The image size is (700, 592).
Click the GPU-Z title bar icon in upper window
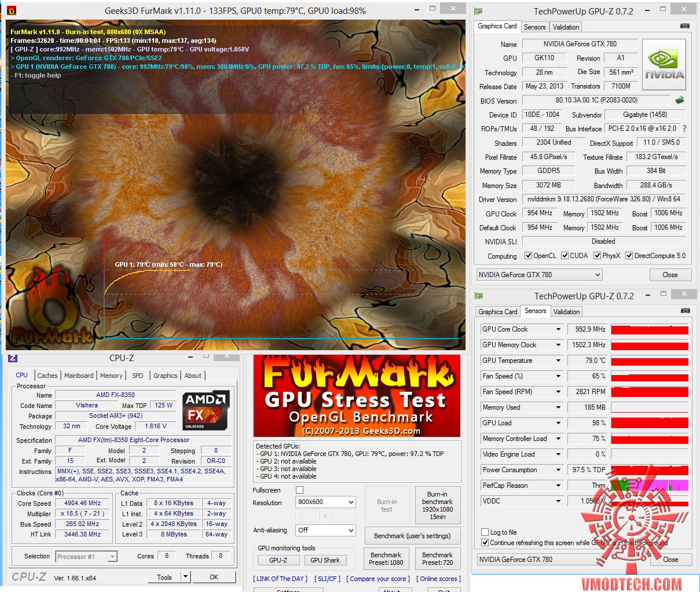[478, 11]
